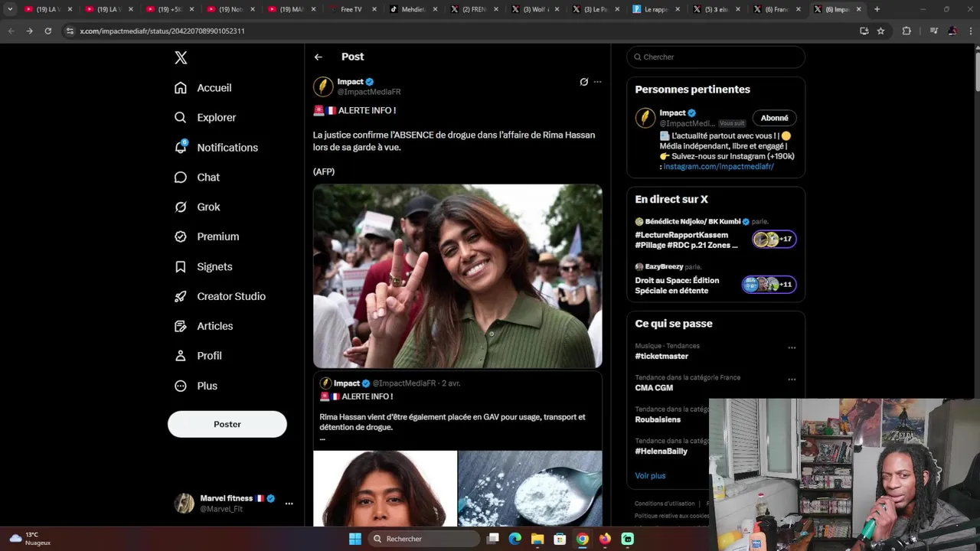
Task: Reload the page
Action: (x=47, y=31)
